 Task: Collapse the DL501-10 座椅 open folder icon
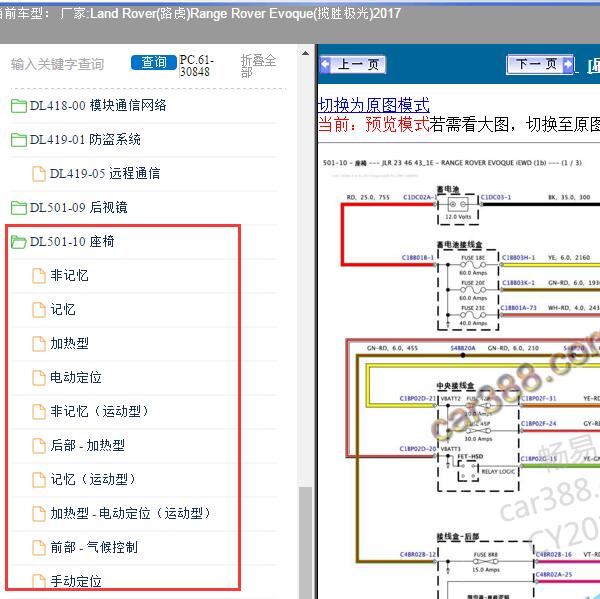(18, 242)
